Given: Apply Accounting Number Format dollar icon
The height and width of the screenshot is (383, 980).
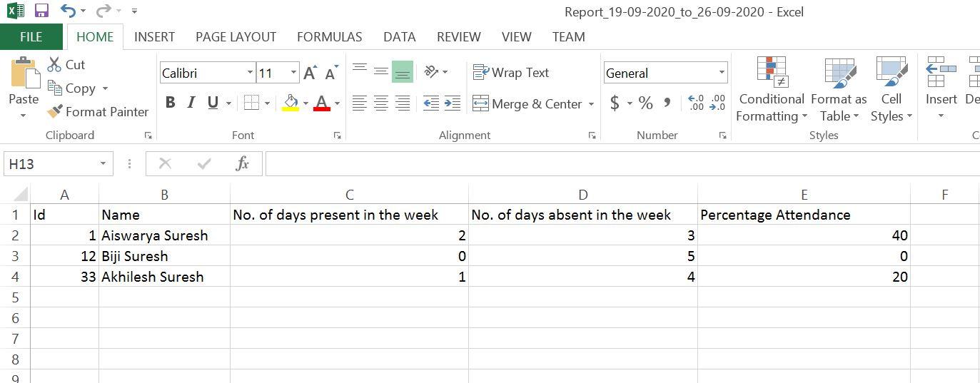Looking at the screenshot, I should pos(615,103).
